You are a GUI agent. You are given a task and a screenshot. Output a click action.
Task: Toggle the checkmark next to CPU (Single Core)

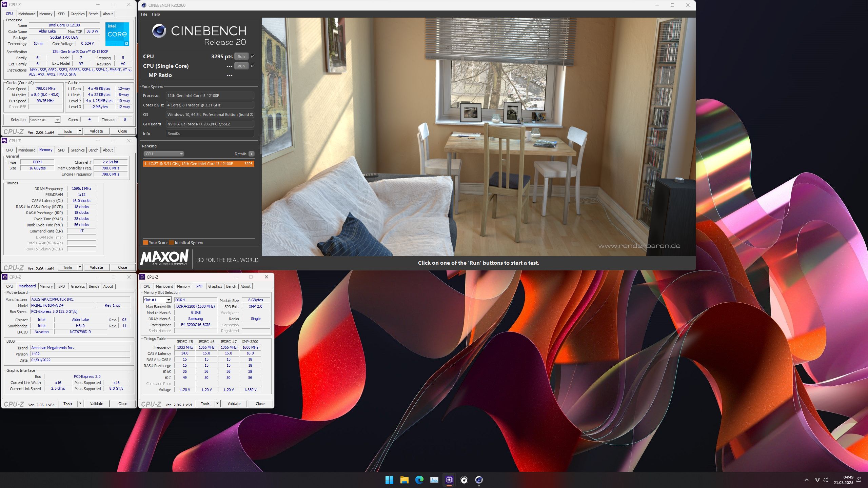[x=253, y=66]
